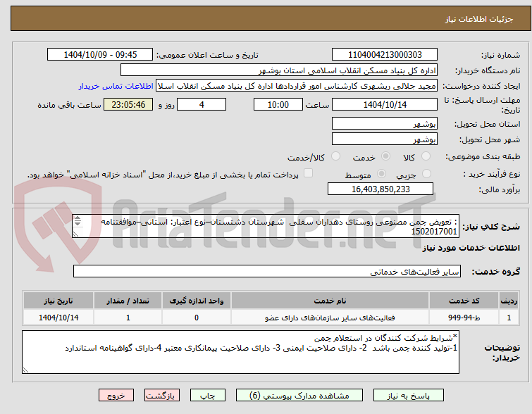The width and height of the screenshot is (532, 414).
Task: Click the ایجاد کننده درخواست field
Action: 297,86
